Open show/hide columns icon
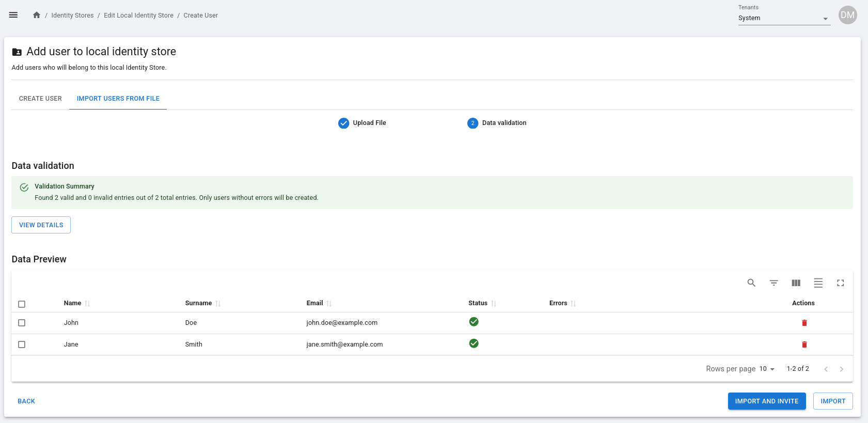 tap(796, 283)
